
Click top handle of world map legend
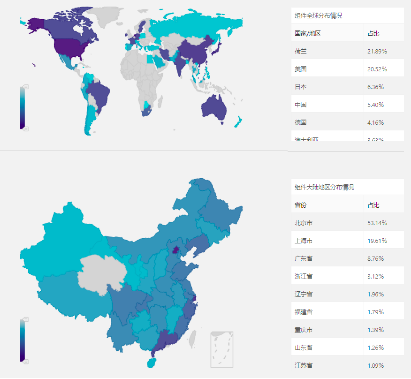pos(26,86)
